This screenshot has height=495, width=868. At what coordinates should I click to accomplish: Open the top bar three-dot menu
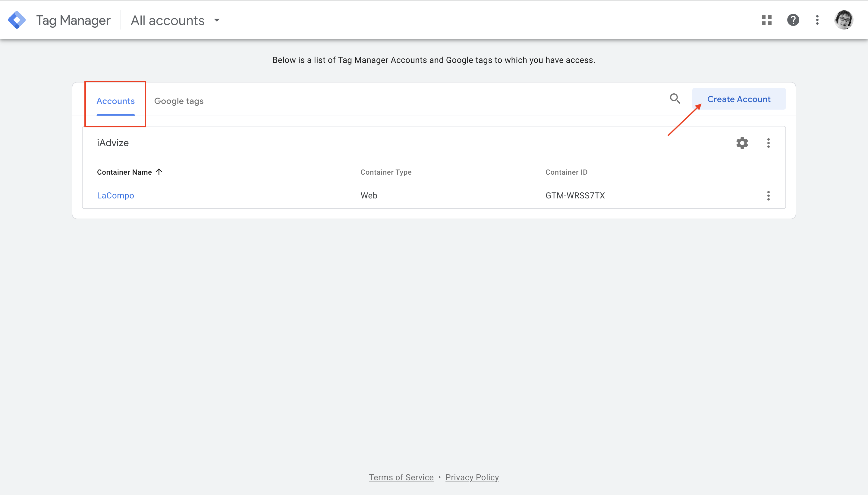click(817, 20)
